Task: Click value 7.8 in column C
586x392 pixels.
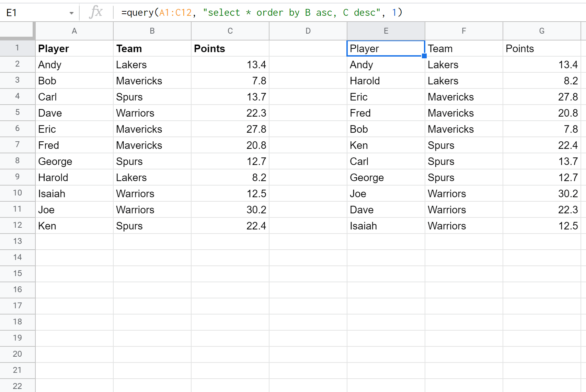Action: pos(259,81)
